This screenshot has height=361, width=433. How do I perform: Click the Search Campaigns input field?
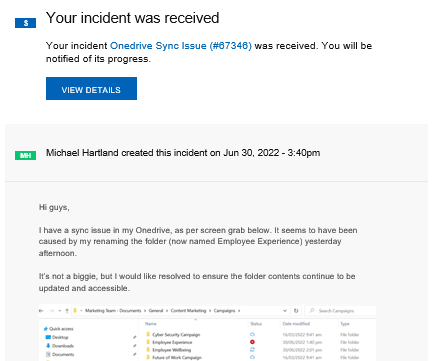pyautogui.click(x=340, y=311)
